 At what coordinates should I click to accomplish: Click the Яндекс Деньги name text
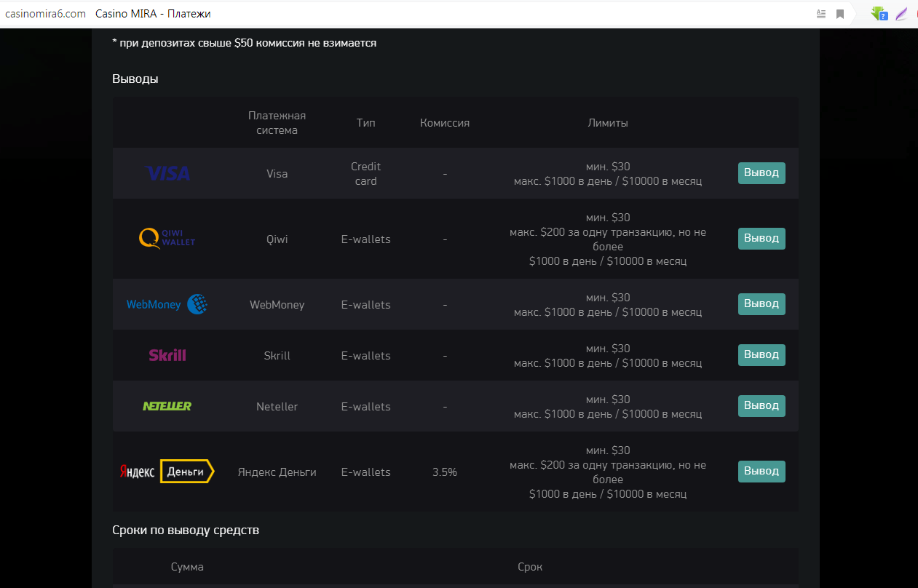point(277,472)
